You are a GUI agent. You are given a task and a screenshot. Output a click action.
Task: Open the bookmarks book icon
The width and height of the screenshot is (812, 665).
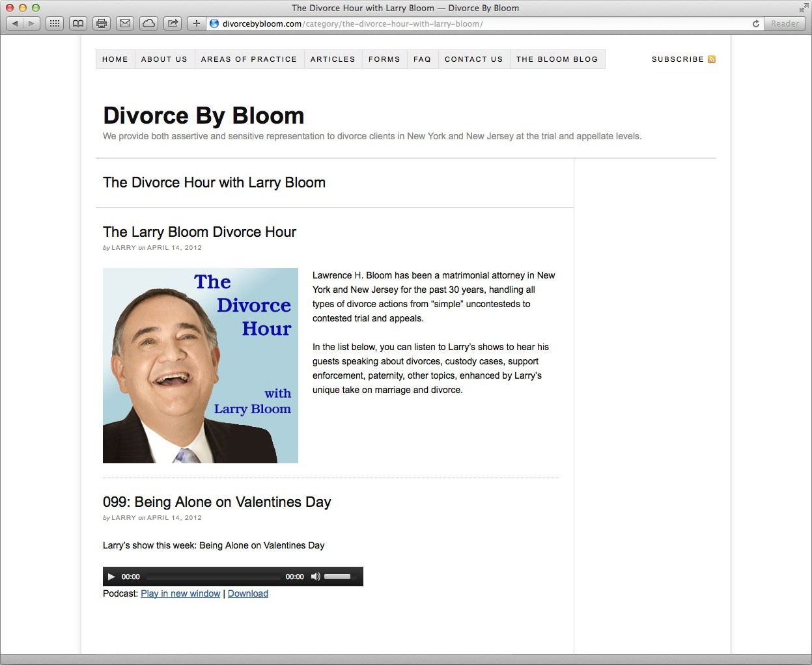coord(78,23)
